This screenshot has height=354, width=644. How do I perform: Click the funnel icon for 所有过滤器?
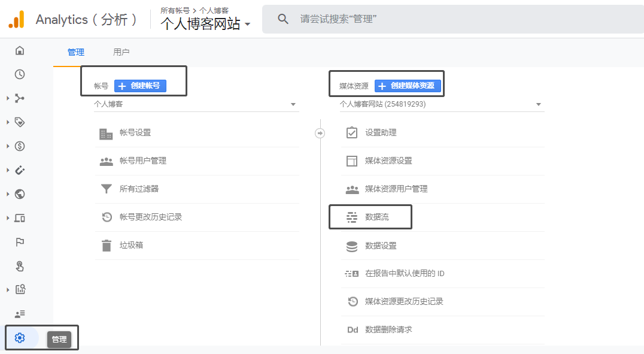pos(107,189)
